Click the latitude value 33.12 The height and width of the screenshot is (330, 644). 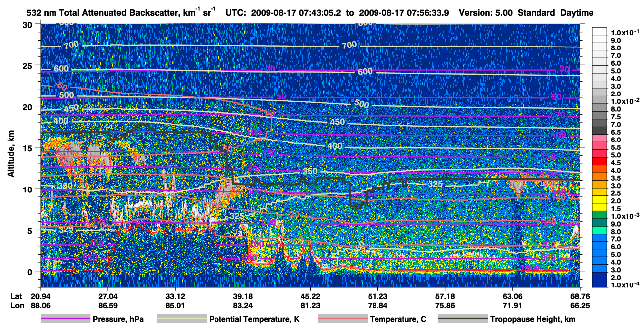175,296
